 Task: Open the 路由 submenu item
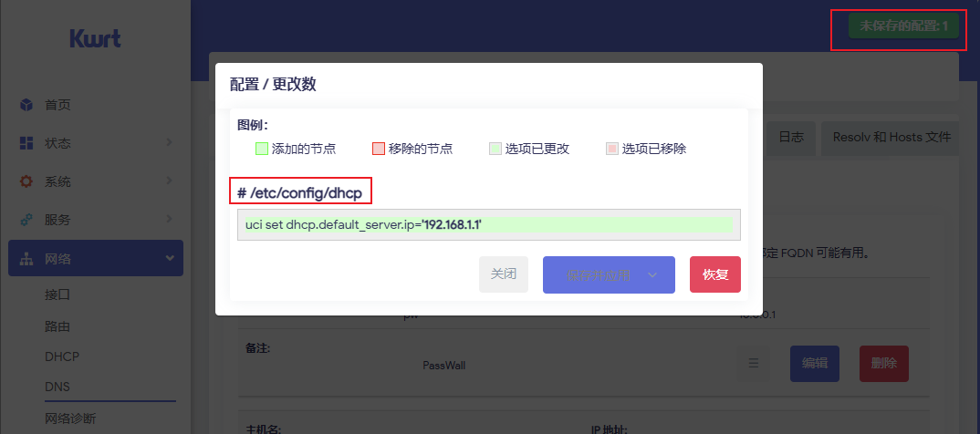point(57,326)
